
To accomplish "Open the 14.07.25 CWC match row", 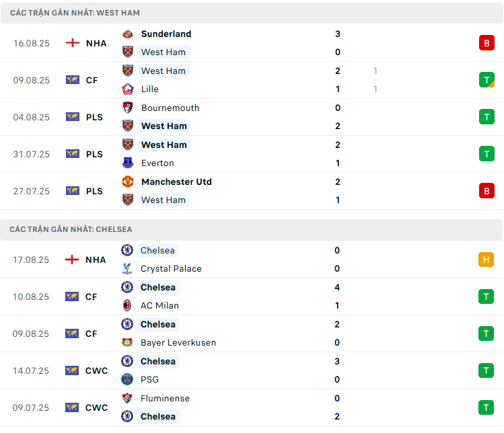I will click(x=252, y=370).
